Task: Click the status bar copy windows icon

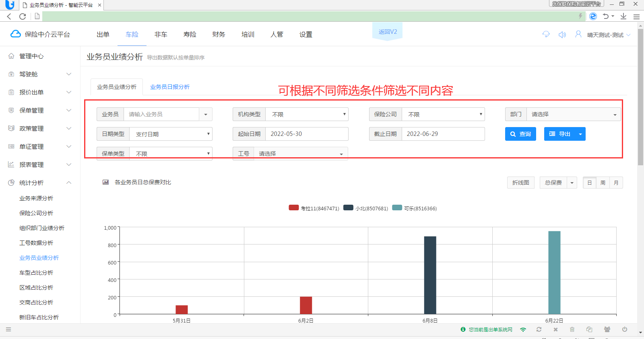Action: coord(589,329)
